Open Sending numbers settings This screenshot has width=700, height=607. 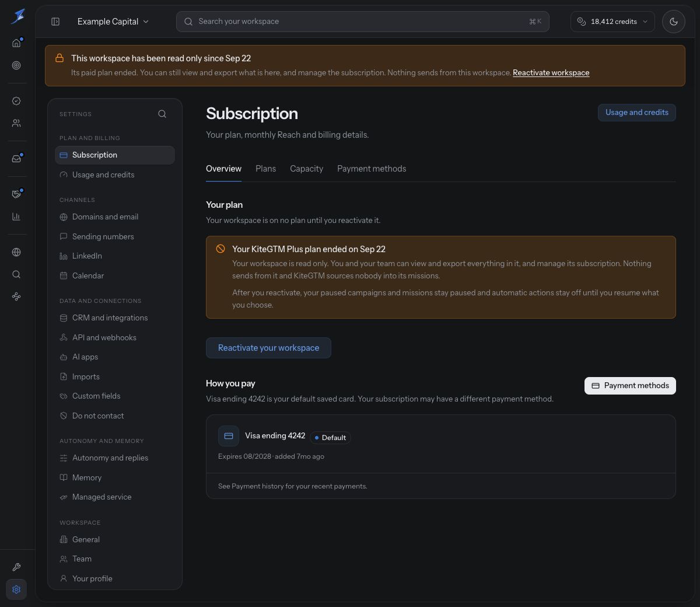(115, 237)
